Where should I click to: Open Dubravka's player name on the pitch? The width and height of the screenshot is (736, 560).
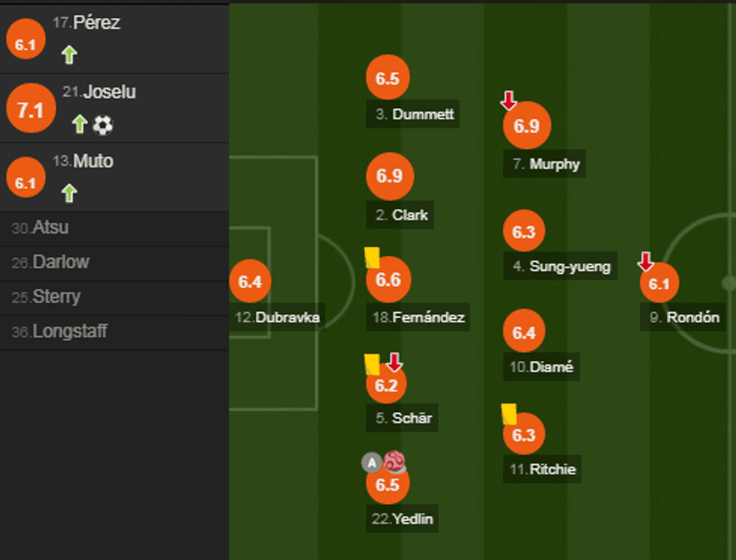click(x=287, y=318)
